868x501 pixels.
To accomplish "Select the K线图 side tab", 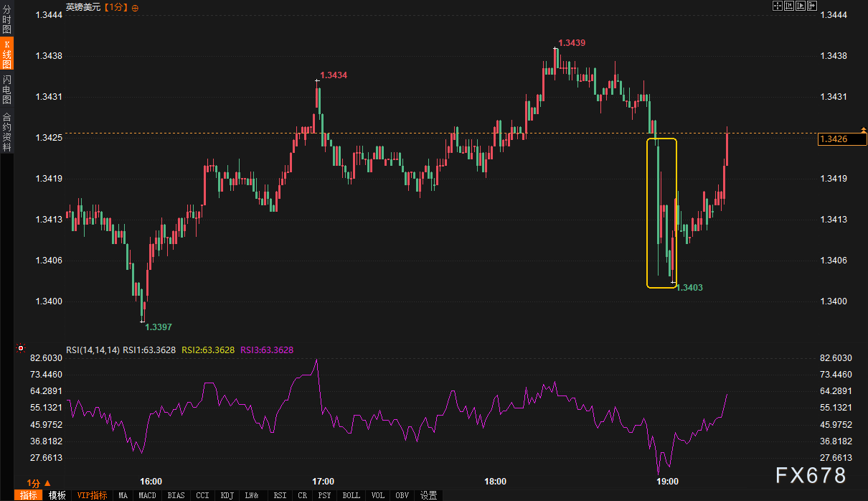I will (x=6, y=55).
